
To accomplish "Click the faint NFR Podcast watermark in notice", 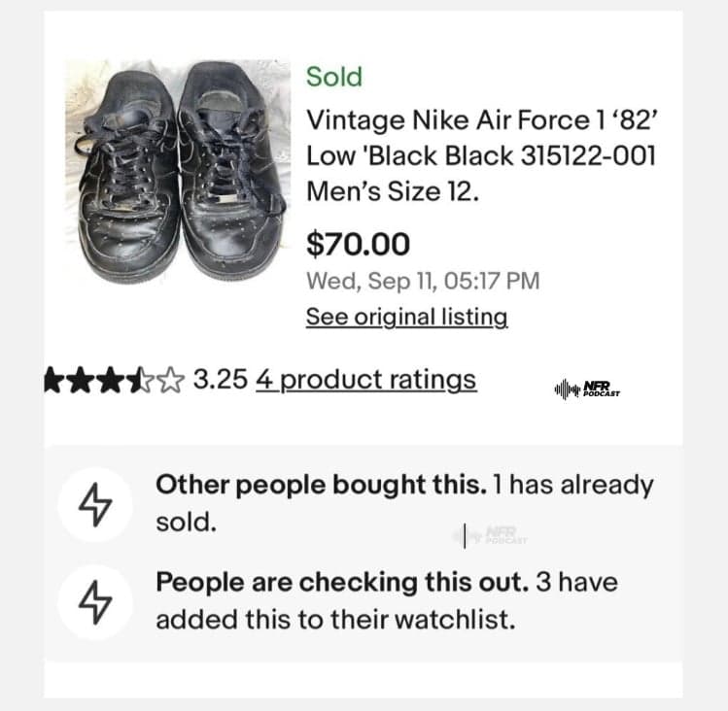I will point(496,534).
